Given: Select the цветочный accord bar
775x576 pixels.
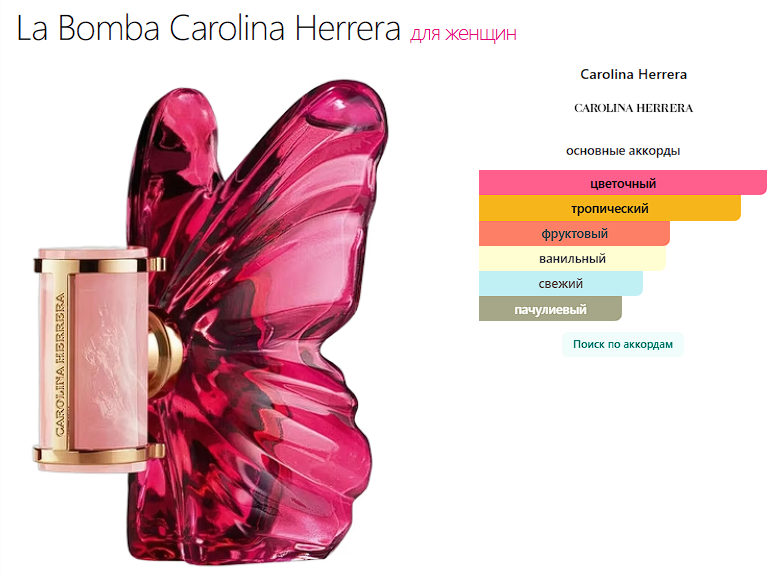Looking at the screenshot, I should pyautogui.click(x=623, y=183).
